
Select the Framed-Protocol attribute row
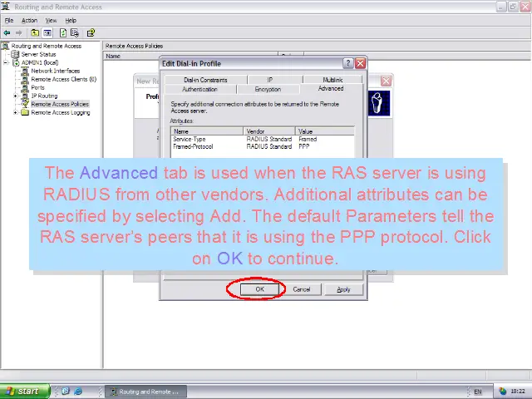[263, 146]
